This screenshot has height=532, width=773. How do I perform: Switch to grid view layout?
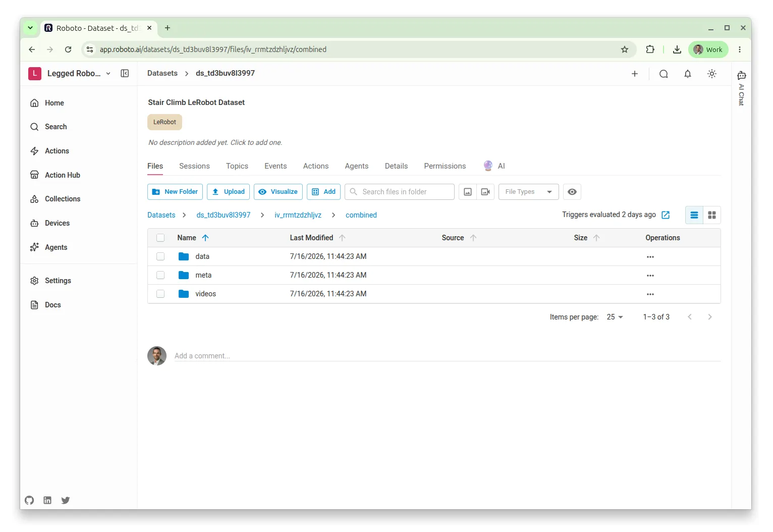click(712, 215)
